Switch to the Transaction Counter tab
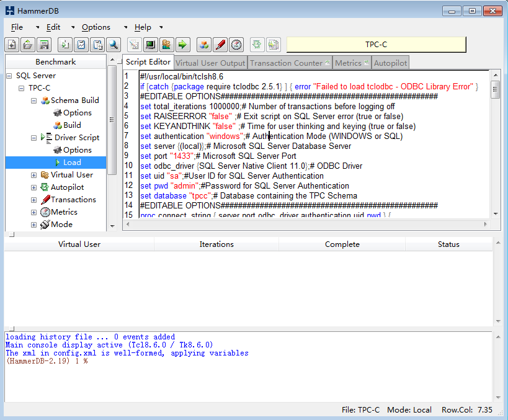The width and height of the screenshot is (508, 420). click(x=290, y=63)
